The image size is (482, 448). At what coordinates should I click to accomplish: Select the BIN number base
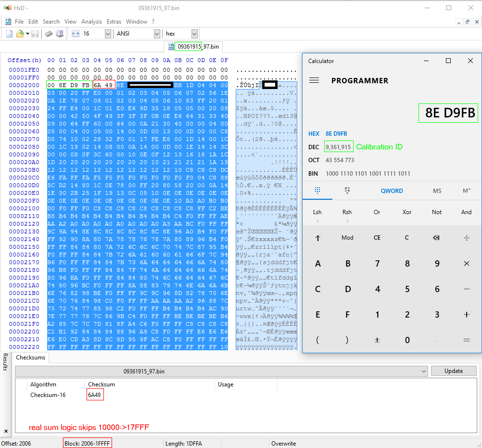point(313,173)
